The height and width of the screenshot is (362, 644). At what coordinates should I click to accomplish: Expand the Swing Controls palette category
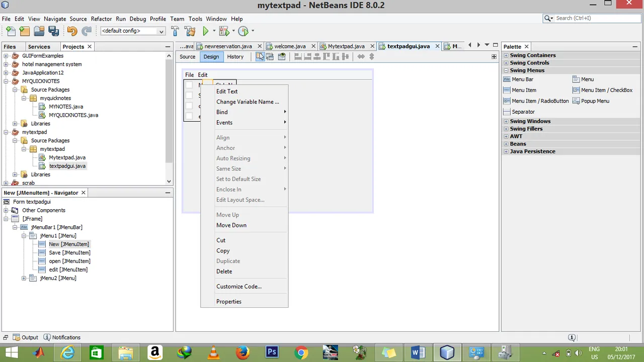coord(506,63)
